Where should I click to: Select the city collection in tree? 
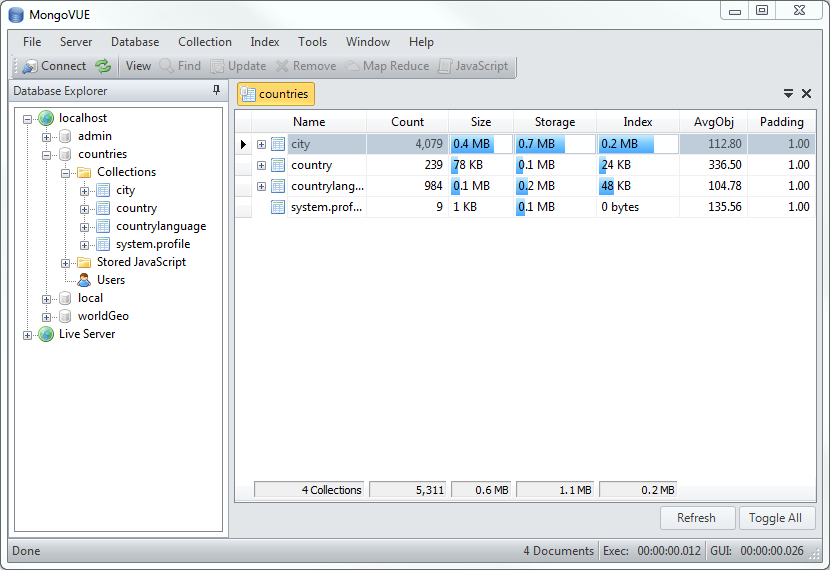click(x=125, y=190)
